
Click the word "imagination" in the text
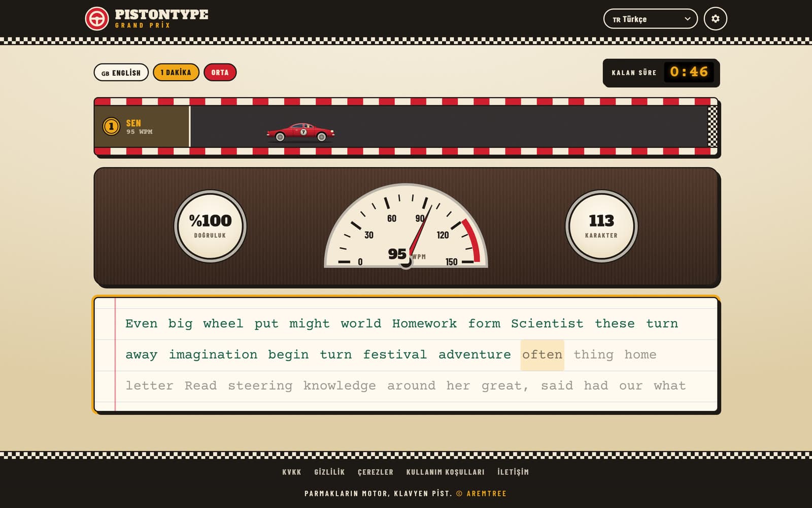[x=213, y=355]
